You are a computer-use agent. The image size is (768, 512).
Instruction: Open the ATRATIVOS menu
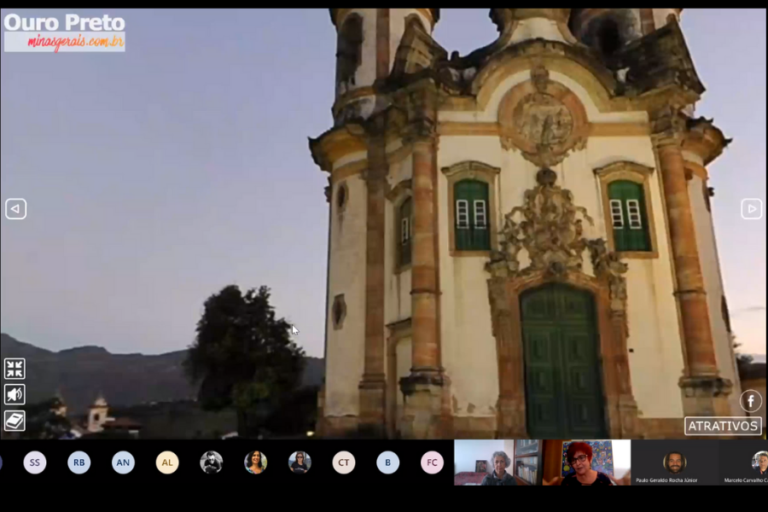click(x=722, y=426)
